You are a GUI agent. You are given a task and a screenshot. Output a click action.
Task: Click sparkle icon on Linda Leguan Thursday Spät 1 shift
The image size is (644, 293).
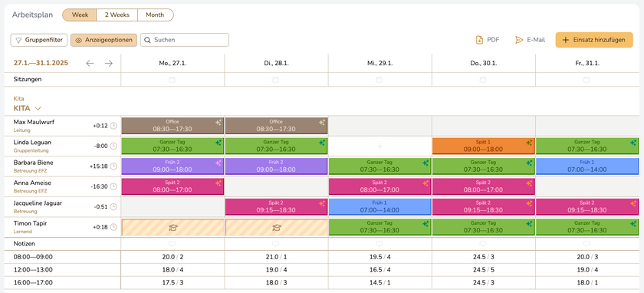pos(529,143)
